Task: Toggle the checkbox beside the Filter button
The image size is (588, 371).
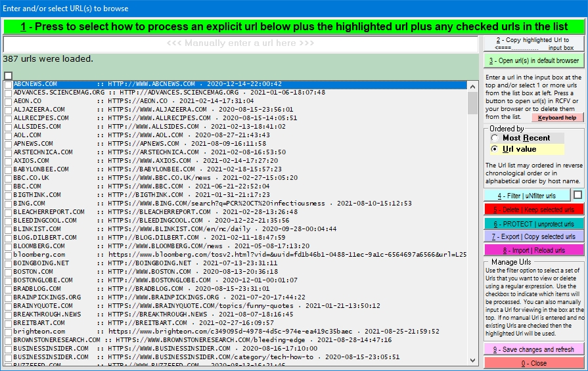Action: (x=578, y=195)
